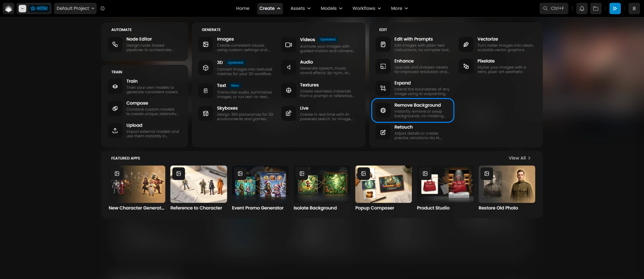Click the Enhance upscale icon
Viewport: 644px width, 279px height.
coord(383,66)
